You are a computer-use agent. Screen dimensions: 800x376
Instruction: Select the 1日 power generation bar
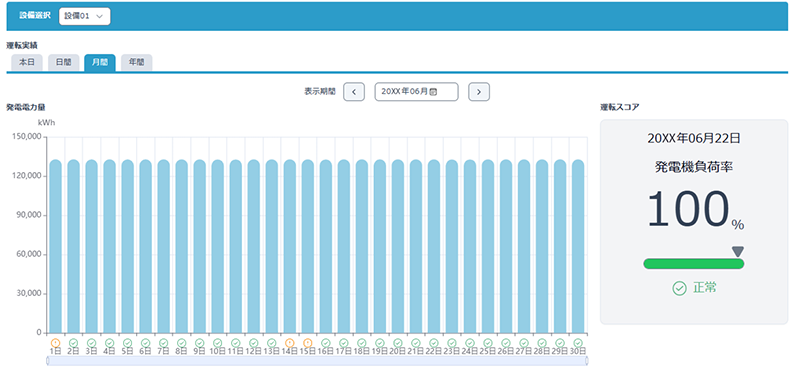tap(56, 246)
